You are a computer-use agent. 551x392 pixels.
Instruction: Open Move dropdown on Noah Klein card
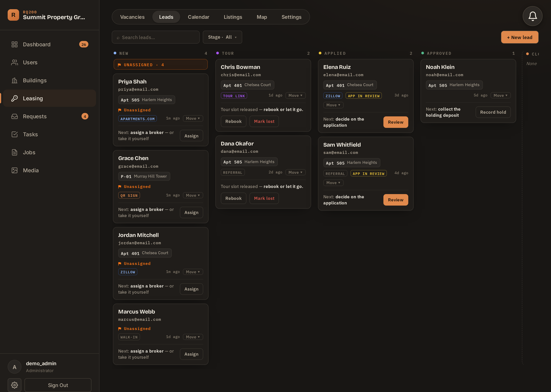(x=500, y=95)
